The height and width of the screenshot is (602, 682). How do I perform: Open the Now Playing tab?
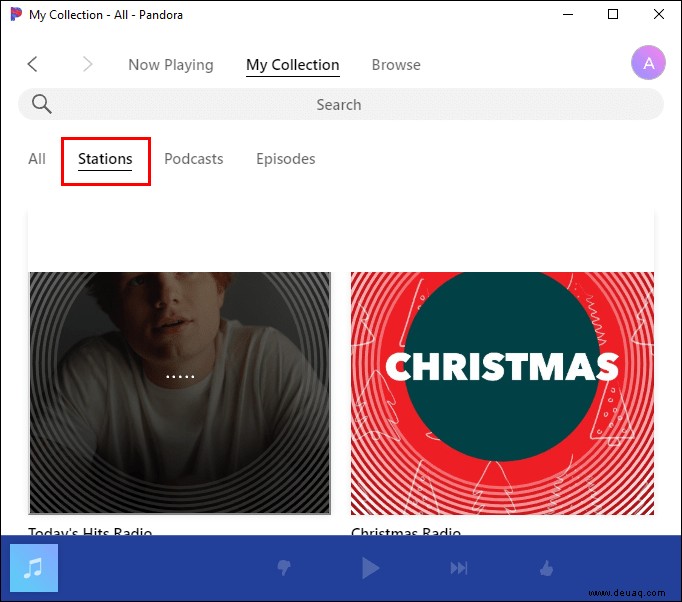pyautogui.click(x=170, y=65)
